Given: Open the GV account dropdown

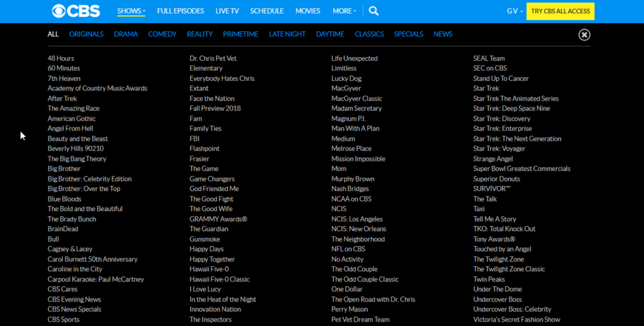Looking at the screenshot, I should point(514,11).
